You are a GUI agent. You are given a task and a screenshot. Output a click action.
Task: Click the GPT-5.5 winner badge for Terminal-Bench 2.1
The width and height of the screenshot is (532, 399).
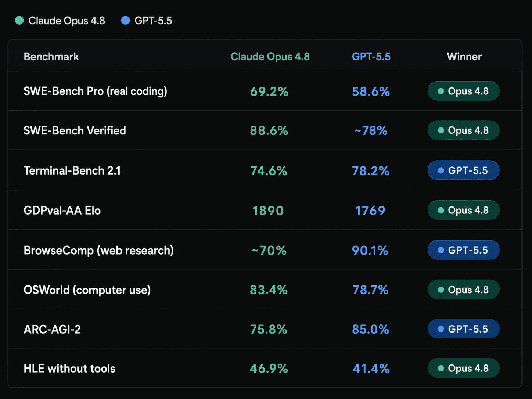pyautogui.click(x=464, y=170)
